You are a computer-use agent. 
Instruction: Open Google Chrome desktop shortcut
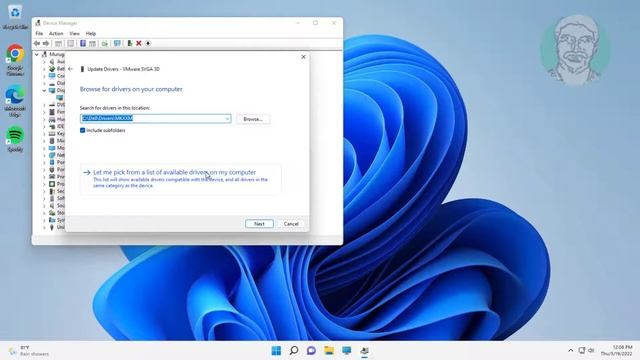(15, 60)
